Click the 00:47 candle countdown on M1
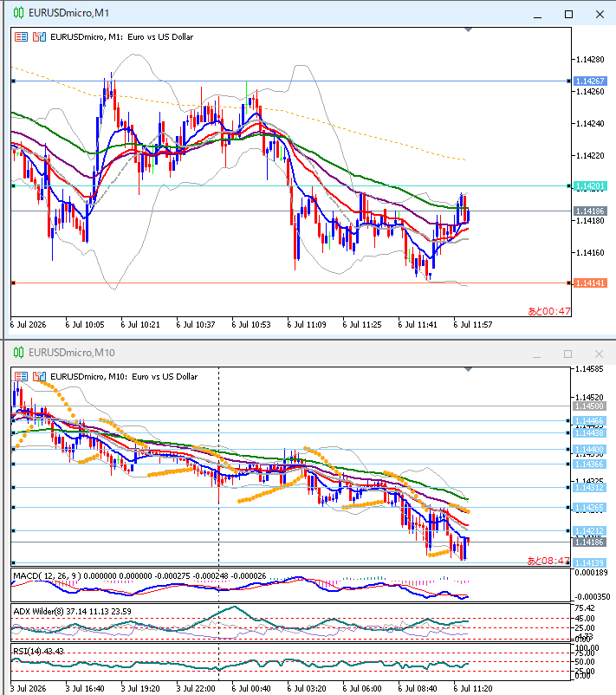 [548, 311]
